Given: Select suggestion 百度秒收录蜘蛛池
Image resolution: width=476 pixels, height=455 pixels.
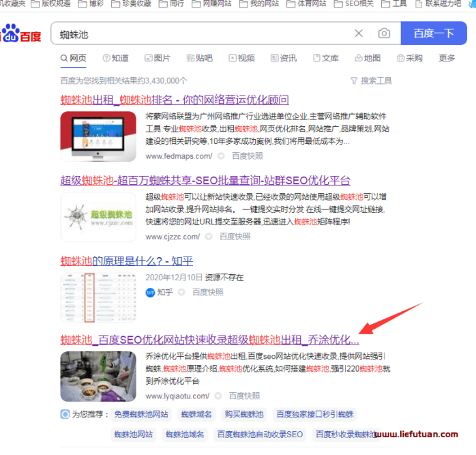Looking at the screenshot, I should tap(346, 435).
